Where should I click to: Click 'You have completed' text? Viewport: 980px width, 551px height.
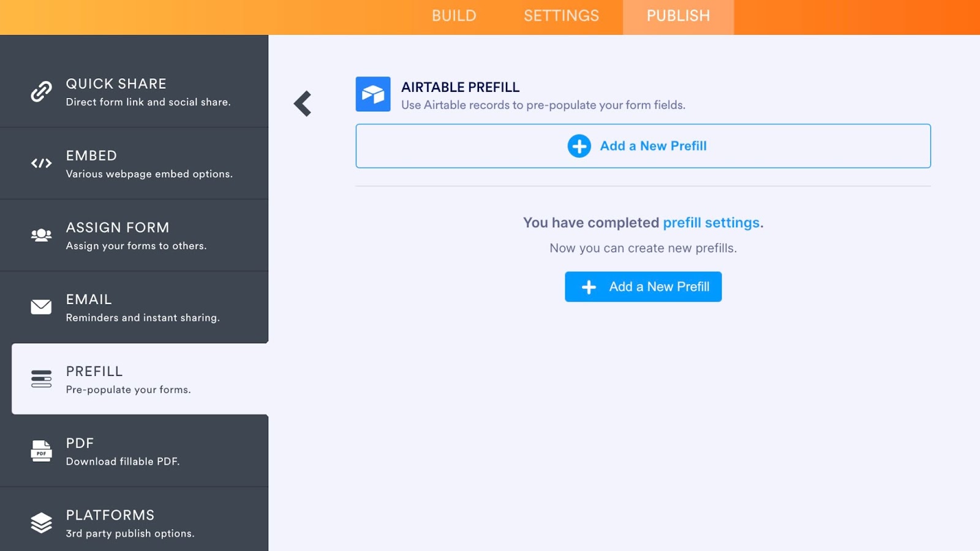coord(591,223)
